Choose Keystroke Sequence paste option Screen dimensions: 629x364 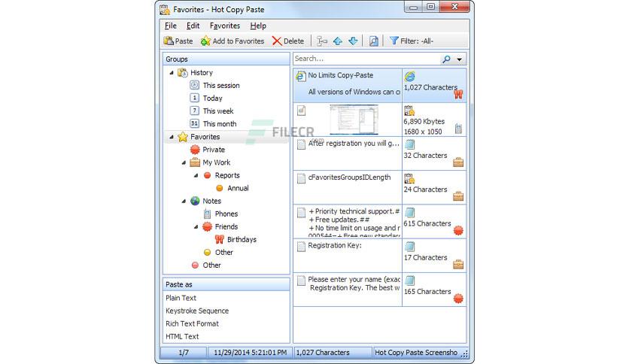[x=197, y=311]
